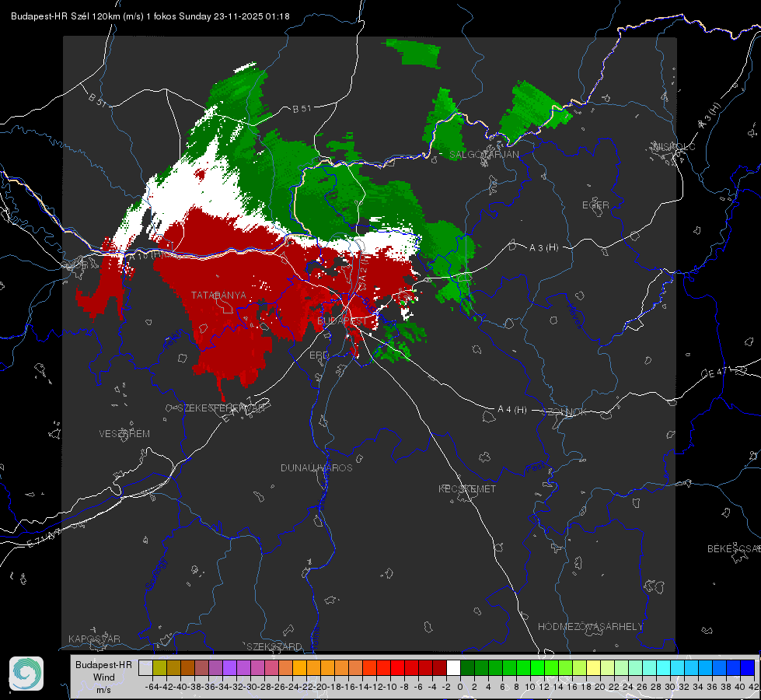Select dark red swatch between -4 and -2
Viewport: 761px width, 700px height.
(x=439, y=667)
